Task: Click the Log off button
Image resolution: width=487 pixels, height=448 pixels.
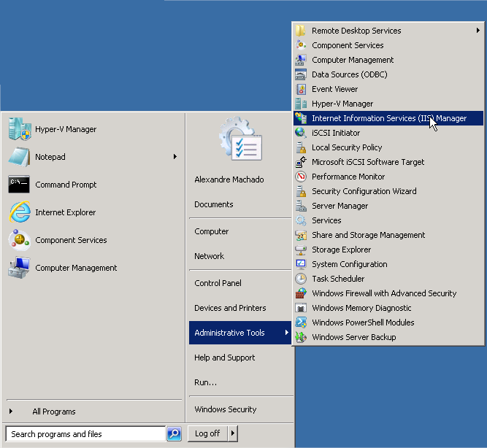Action: coord(207,433)
